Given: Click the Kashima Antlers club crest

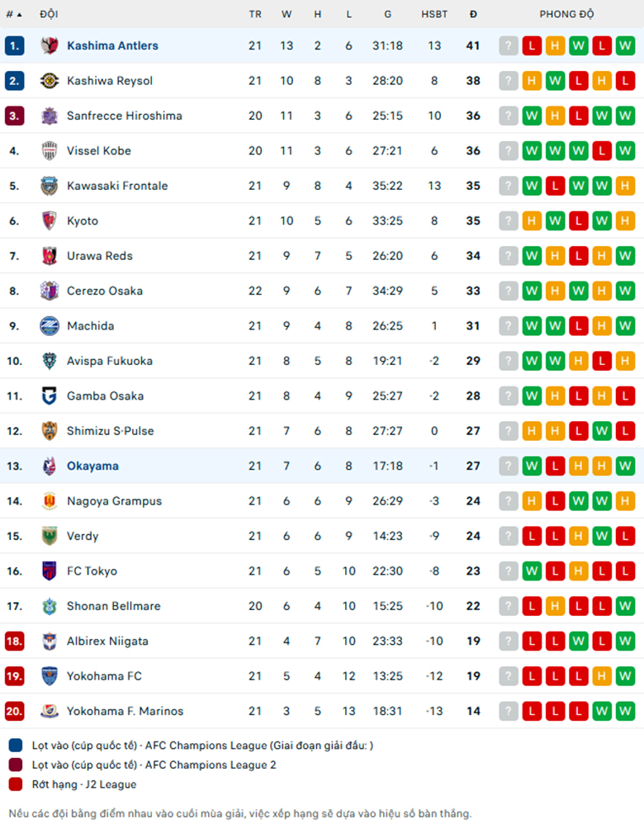Looking at the screenshot, I should point(50,45).
